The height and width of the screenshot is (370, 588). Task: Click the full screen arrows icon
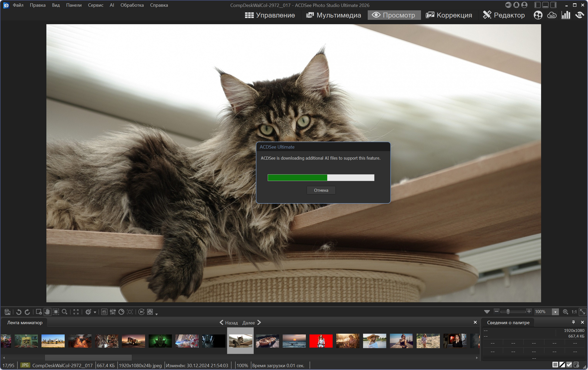coord(76,312)
